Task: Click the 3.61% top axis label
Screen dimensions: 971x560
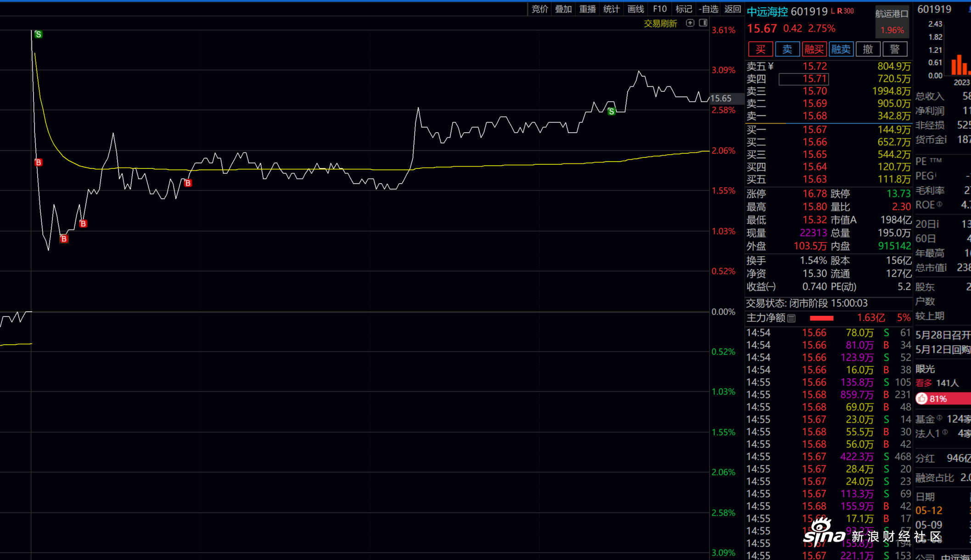Action: point(724,30)
